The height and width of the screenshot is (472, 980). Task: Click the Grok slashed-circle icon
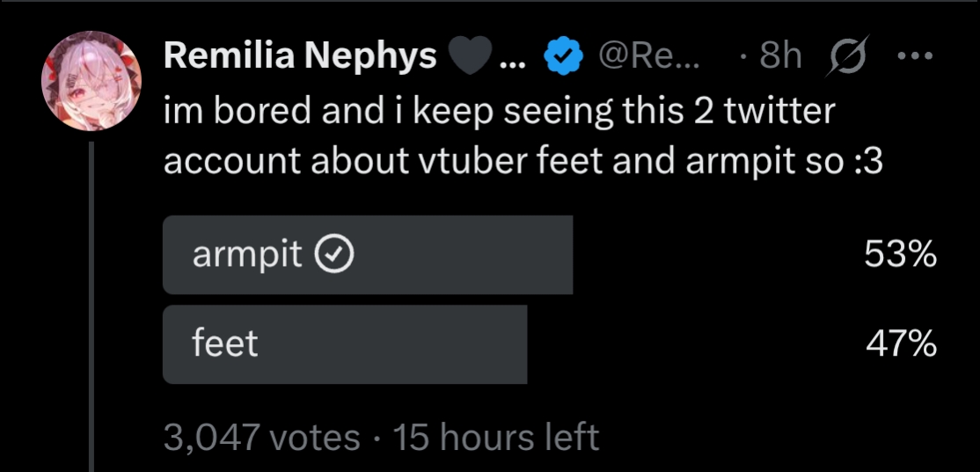pyautogui.click(x=848, y=57)
